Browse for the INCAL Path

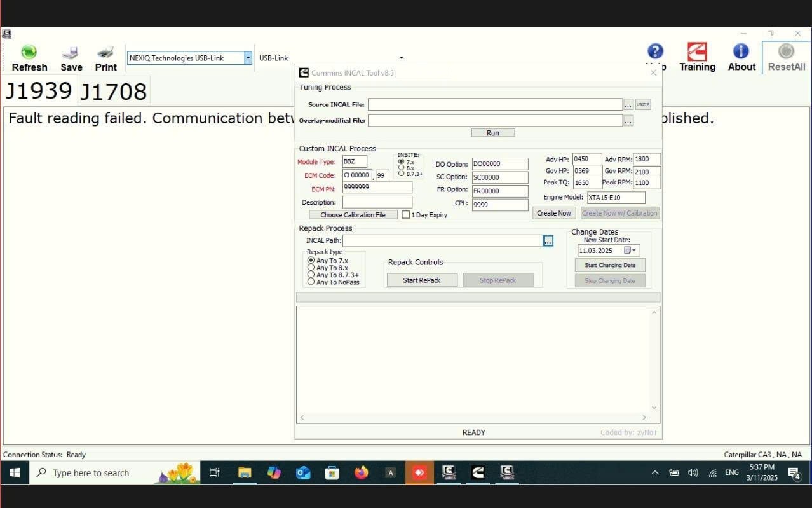click(548, 241)
